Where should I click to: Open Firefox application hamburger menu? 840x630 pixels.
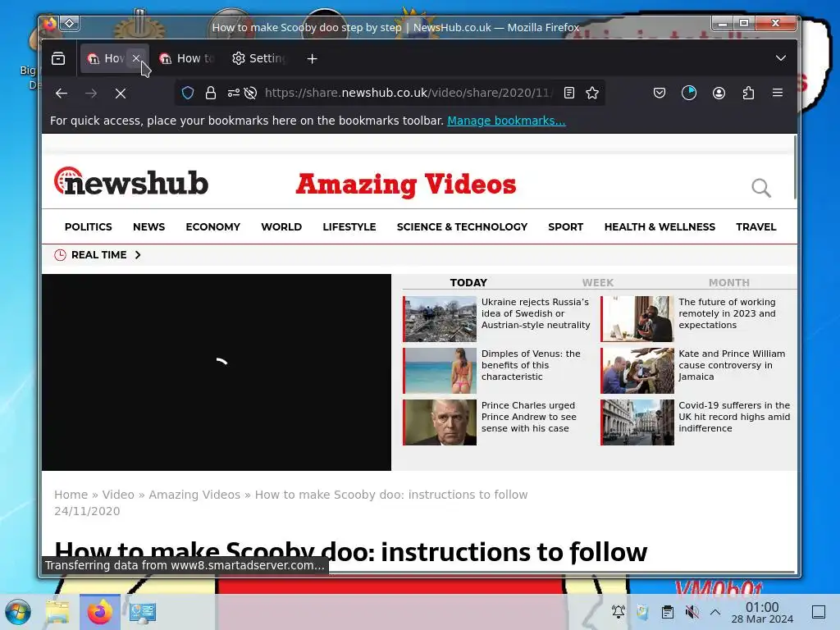pos(778,94)
